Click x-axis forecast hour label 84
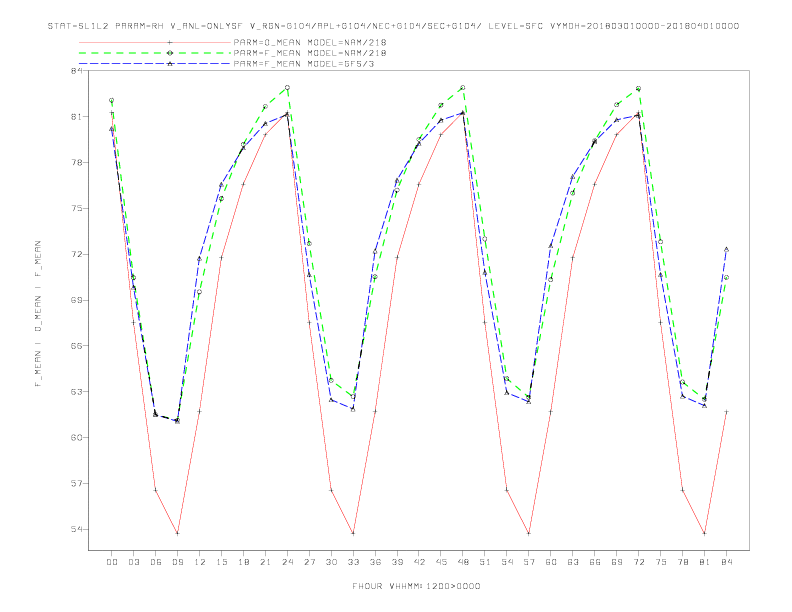Image resolution: width=792 pixels, height=612 pixels. point(726,562)
